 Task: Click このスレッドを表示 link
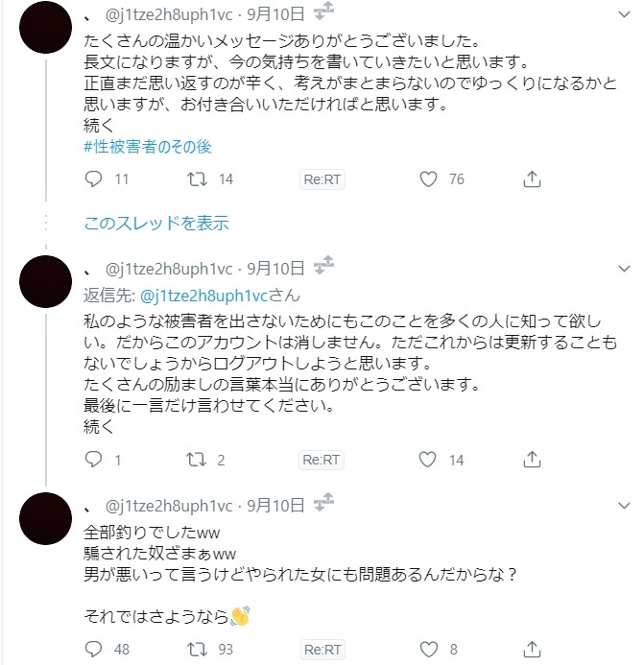(x=155, y=223)
